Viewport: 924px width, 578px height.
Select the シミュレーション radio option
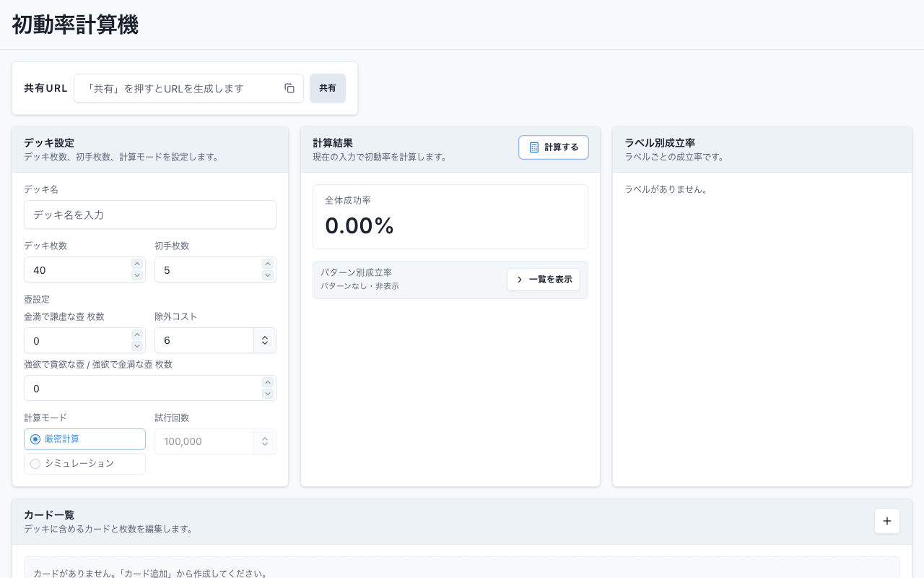point(84,464)
